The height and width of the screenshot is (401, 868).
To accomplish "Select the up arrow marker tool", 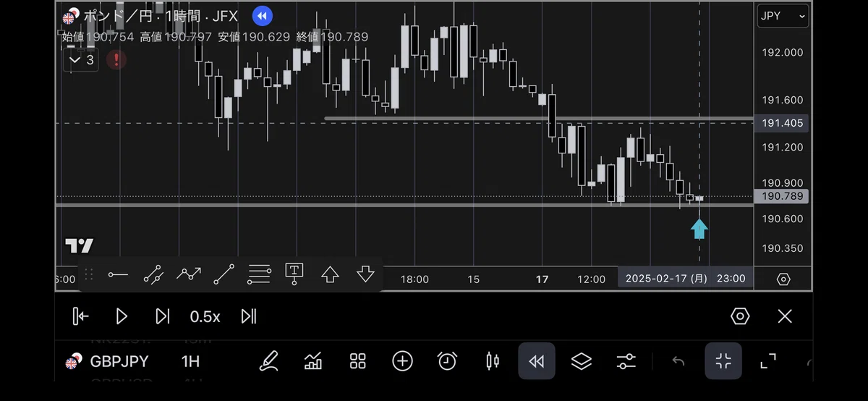I will coord(330,274).
